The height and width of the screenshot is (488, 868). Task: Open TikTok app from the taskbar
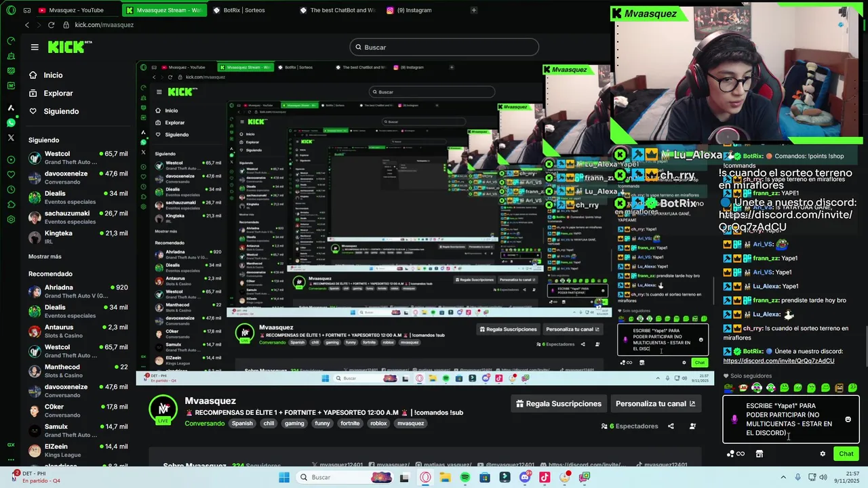tap(545, 477)
